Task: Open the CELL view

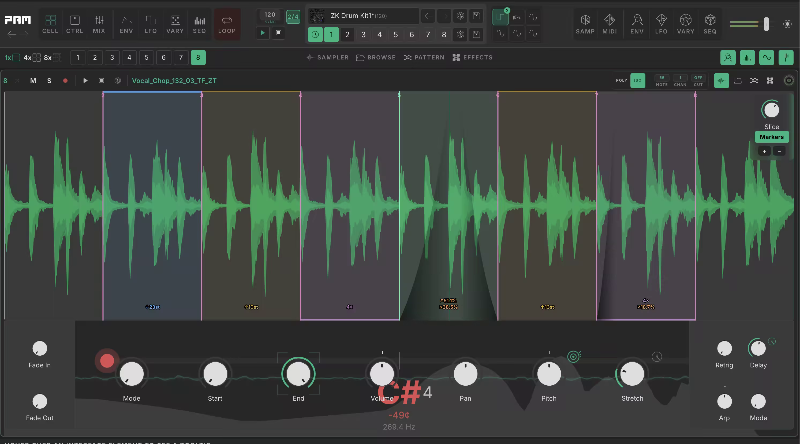Action: (50, 23)
